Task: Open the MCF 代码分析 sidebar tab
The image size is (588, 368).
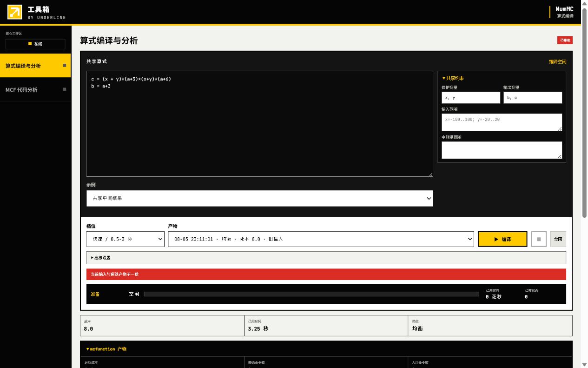Action: pos(35,89)
